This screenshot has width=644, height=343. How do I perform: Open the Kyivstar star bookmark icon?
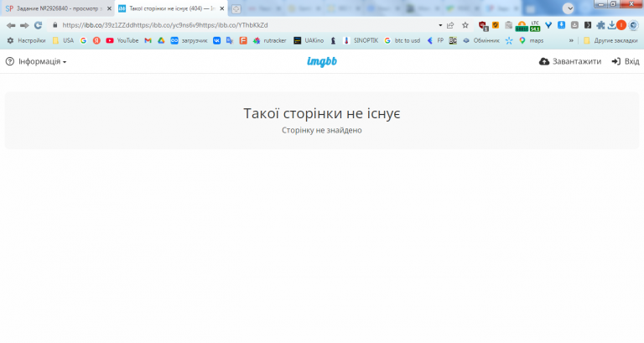[x=509, y=40]
